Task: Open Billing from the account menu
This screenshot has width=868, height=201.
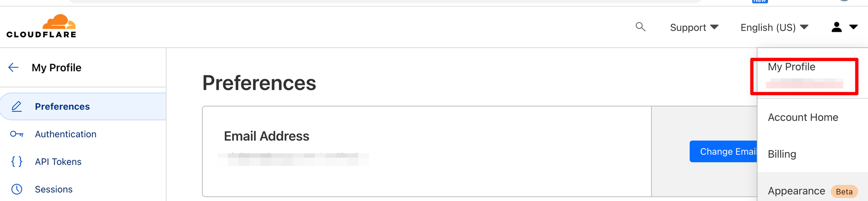Action: click(782, 154)
